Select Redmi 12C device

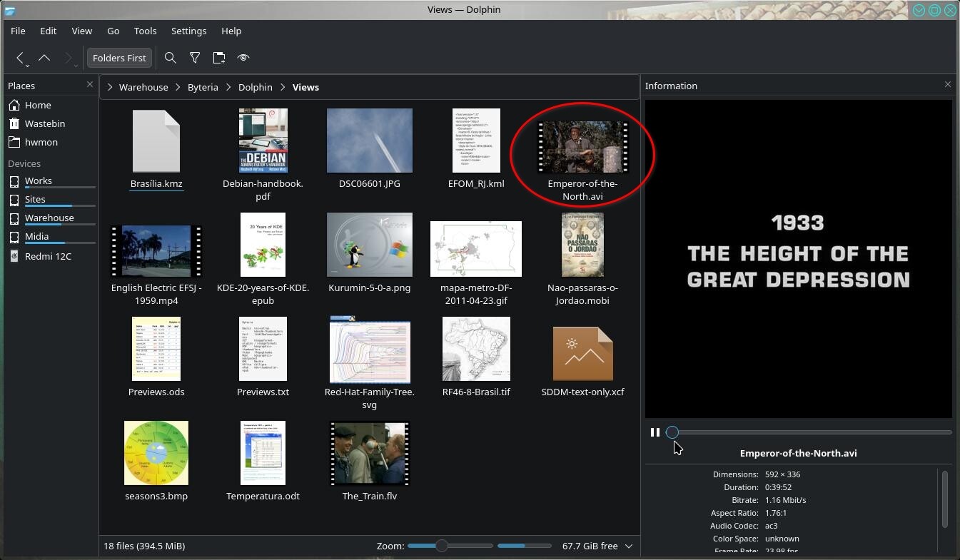[x=48, y=256]
